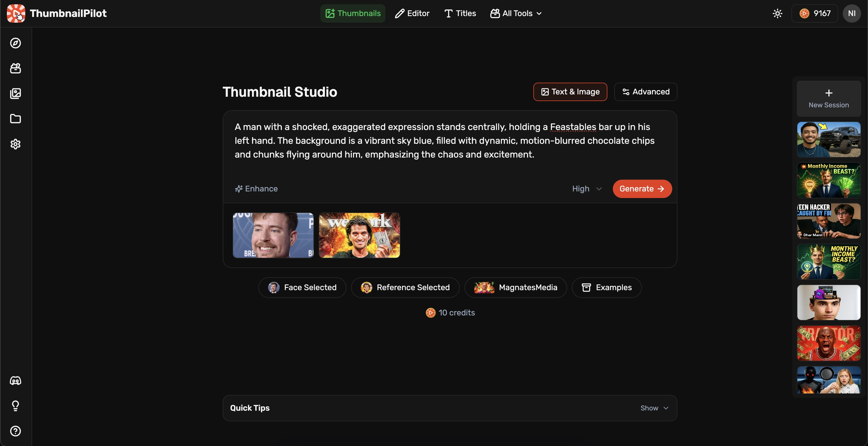This screenshot has width=868, height=446.
Task: Toggle Text & Image mode
Action: (570, 92)
